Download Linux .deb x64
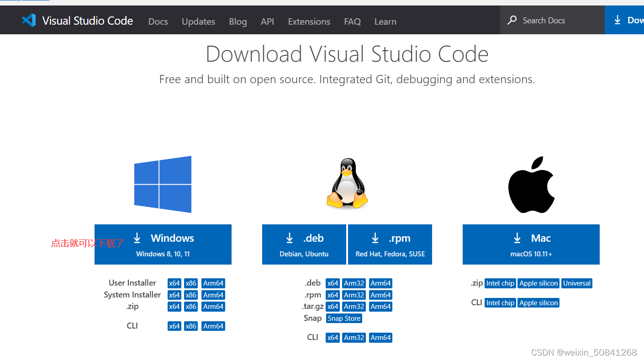The height and width of the screenshot is (361, 644). (333, 283)
